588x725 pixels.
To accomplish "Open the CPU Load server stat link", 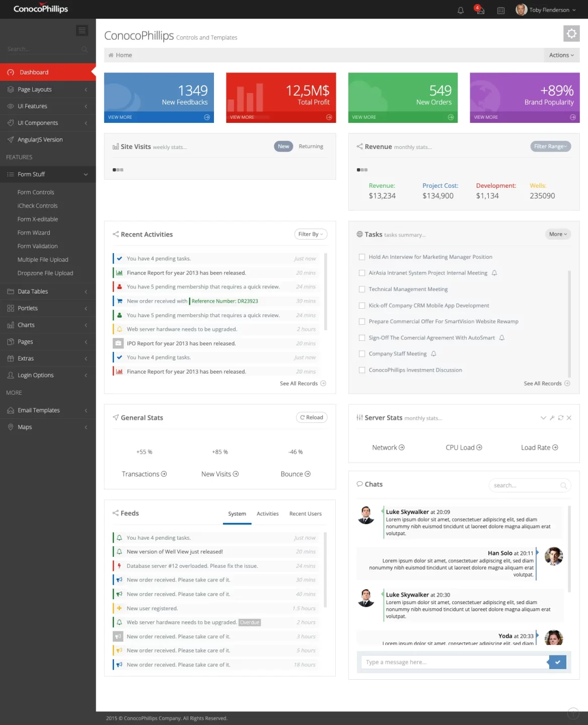I will coord(464,448).
